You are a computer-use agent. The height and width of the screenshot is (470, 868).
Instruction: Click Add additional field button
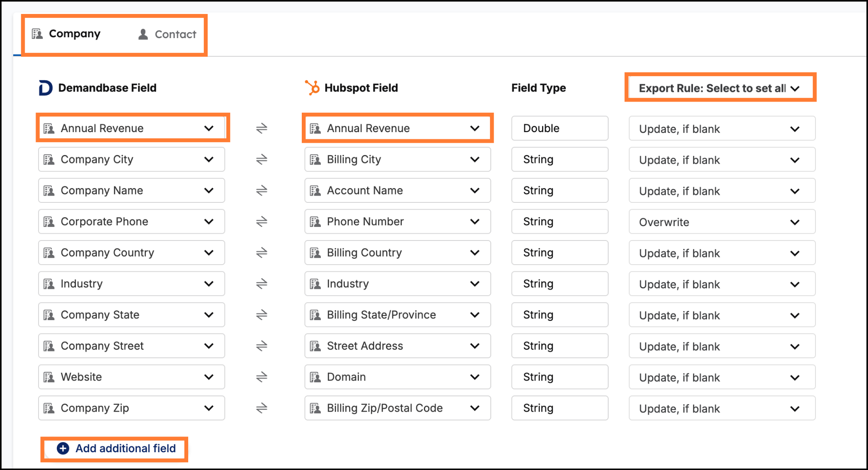coord(116,448)
